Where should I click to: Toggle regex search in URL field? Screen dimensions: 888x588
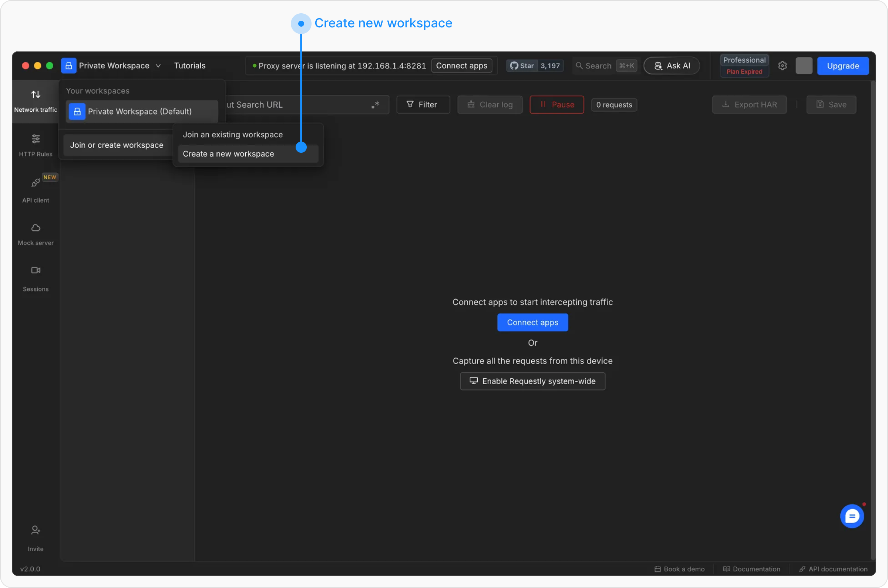[x=375, y=105]
